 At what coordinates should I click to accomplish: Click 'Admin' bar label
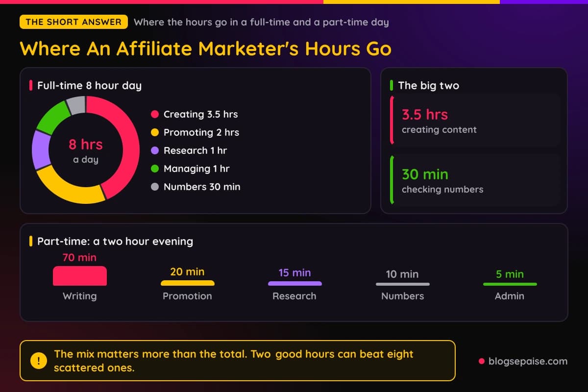[x=510, y=296]
